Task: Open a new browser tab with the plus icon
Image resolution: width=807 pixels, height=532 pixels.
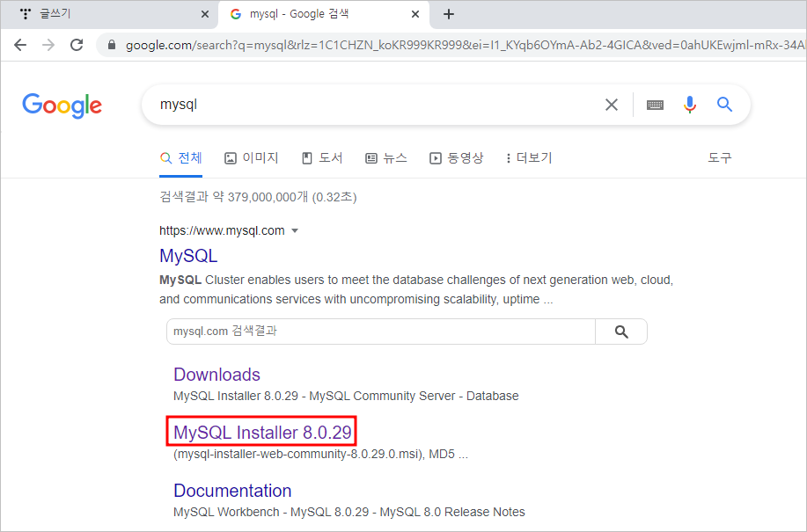Action: 449,14
